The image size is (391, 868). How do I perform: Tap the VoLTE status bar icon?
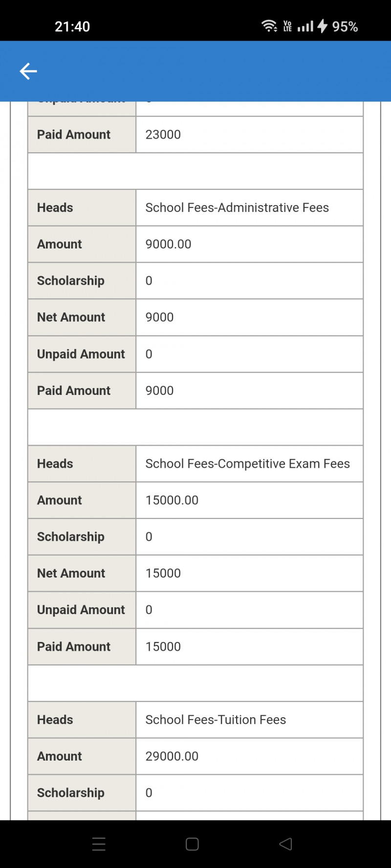287,26
